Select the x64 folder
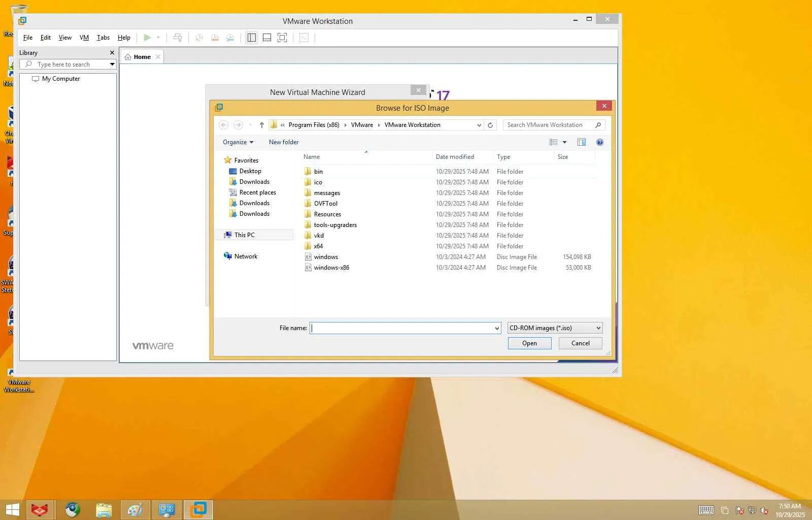This screenshot has width=812, height=520. pyautogui.click(x=318, y=246)
